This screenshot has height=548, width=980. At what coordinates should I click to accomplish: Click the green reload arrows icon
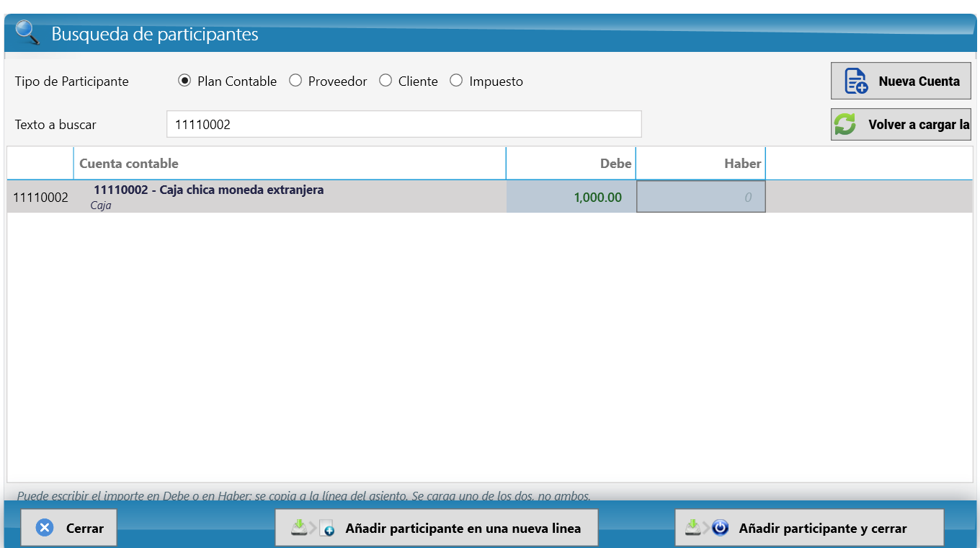pyautogui.click(x=845, y=124)
